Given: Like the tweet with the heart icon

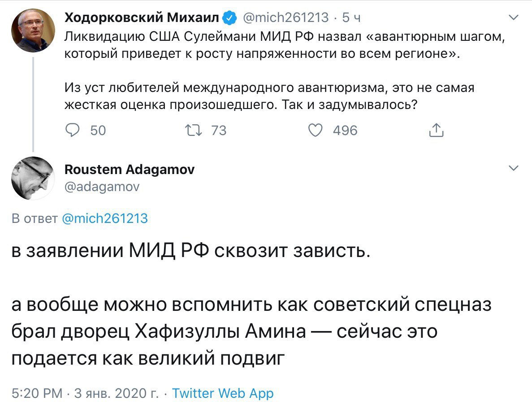Looking at the screenshot, I should 316,130.
